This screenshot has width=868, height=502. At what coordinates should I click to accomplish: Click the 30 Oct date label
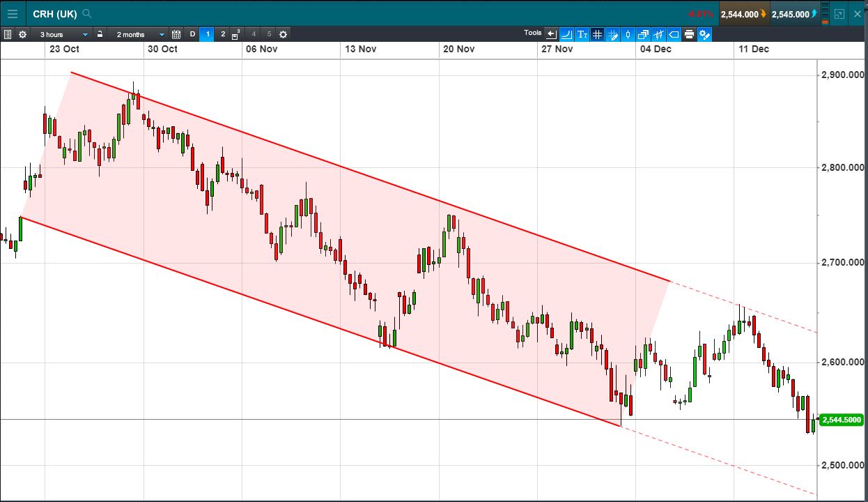(x=163, y=49)
